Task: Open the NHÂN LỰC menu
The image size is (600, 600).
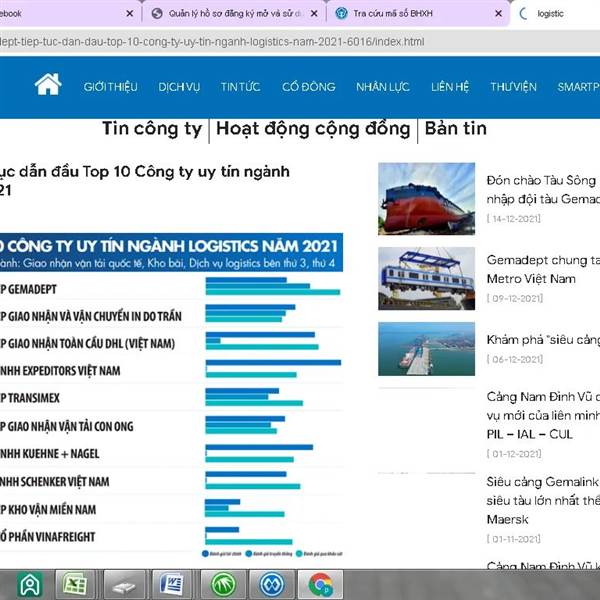Action: 383,87
